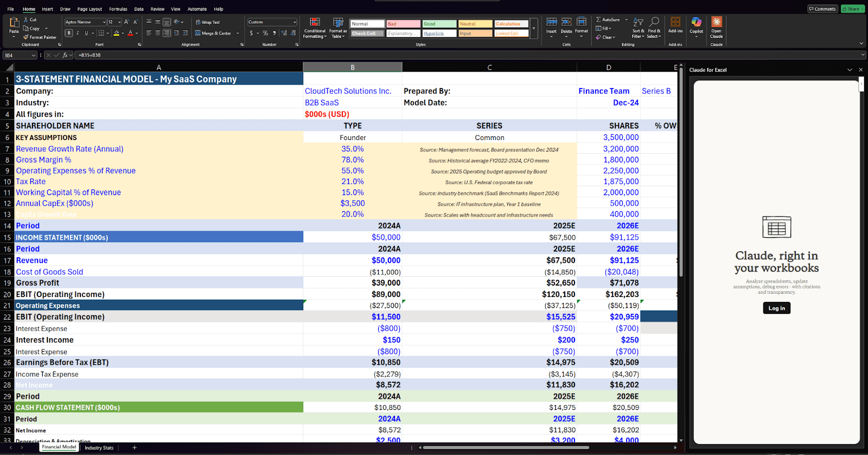Click Log in on the Claude pane

click(776, 308)
